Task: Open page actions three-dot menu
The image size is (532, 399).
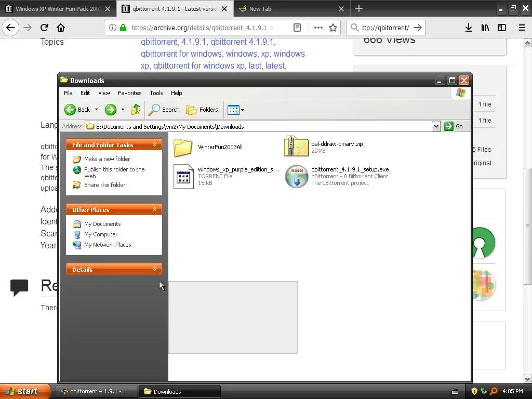Action: click(x=318, y=28)
